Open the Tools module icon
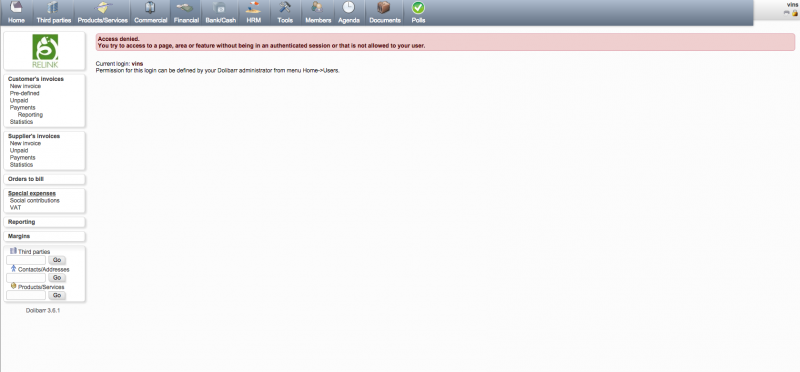Image resolution: width=800 pixels, height=372 pixels. coord(285,8)
